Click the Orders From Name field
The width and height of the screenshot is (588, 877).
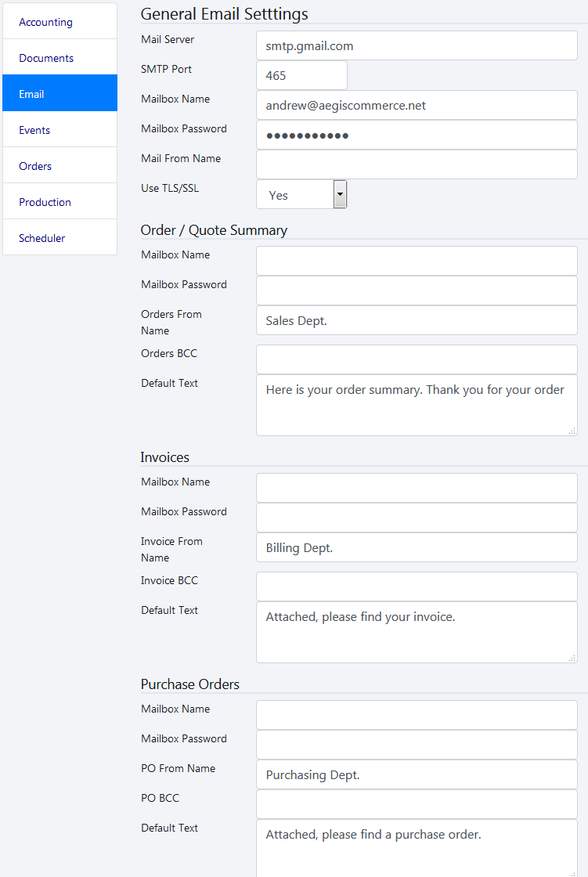[x=417, y=320]
